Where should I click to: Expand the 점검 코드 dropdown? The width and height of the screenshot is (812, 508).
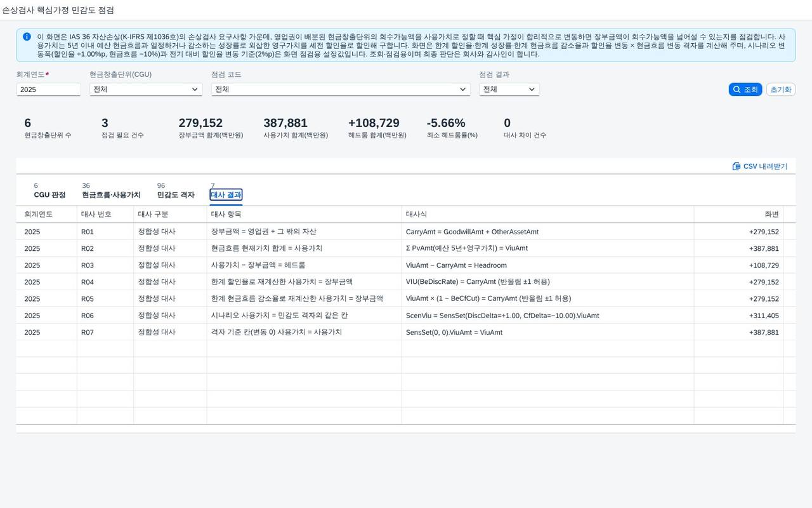tap(341, 90)
